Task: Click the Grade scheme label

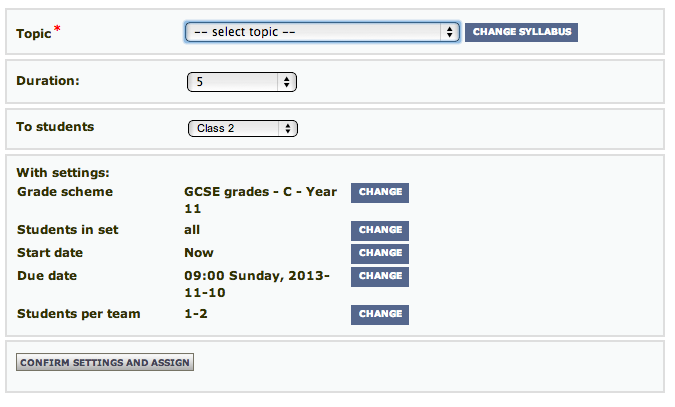Action: click(65, 192)
